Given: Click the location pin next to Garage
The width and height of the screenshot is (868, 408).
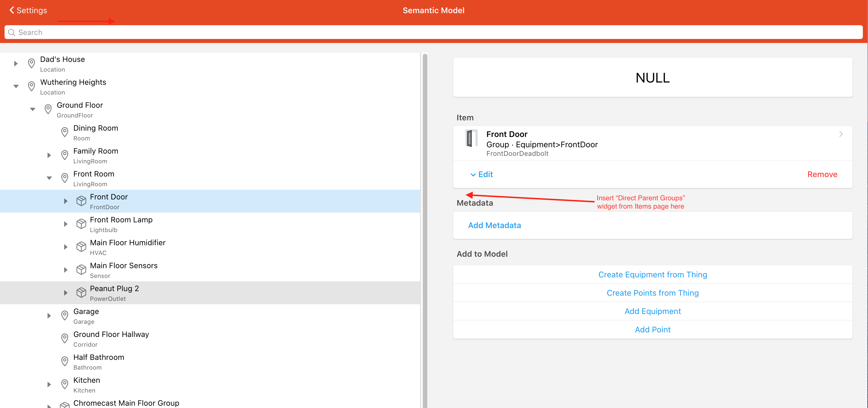Looking at the screenshot, I should pos(65,315).
